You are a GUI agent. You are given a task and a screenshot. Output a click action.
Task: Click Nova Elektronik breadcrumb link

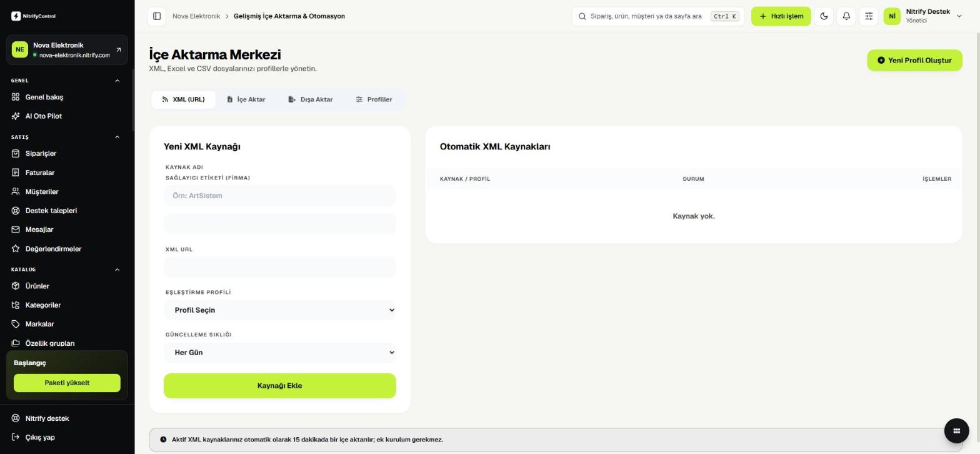196,16
